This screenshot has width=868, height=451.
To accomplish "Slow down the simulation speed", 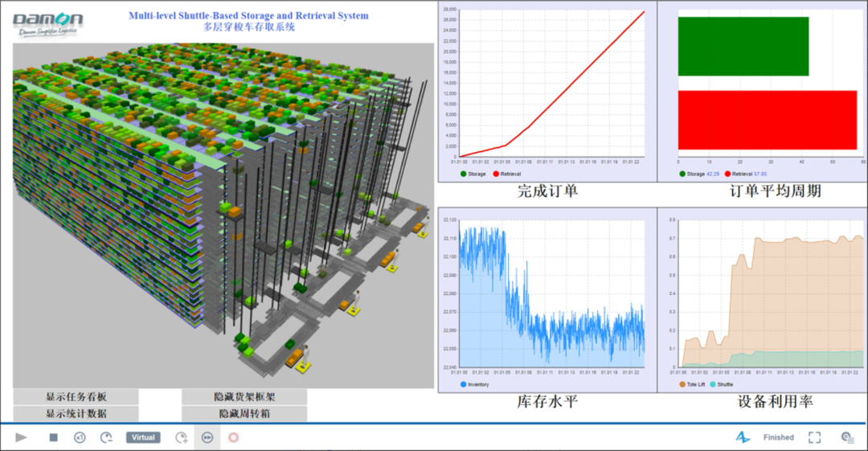I will [x=106, y=437].
